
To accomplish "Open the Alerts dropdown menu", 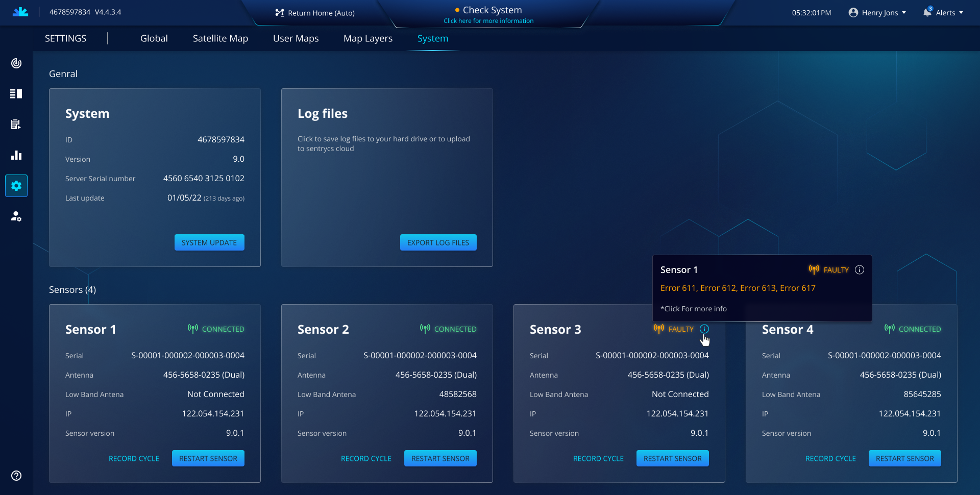I will [x=943, y=13].
